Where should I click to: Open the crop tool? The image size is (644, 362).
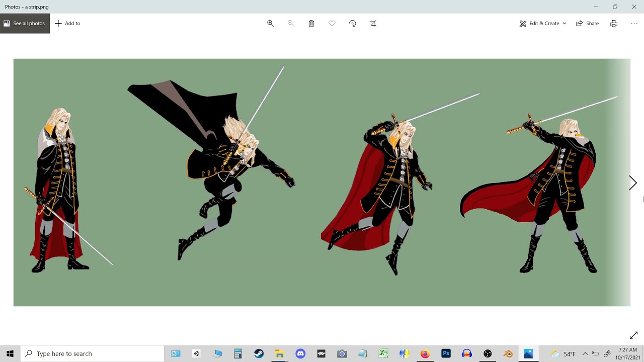373,23
